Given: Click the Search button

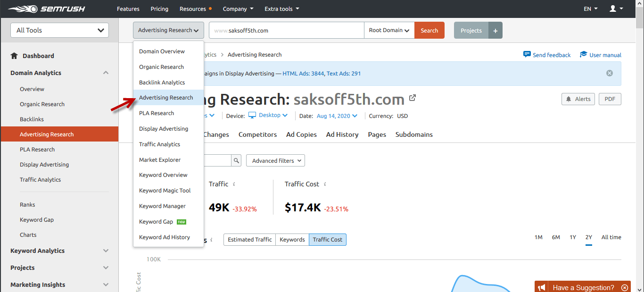Looking at the screenshot, I should tap(429, 30).
